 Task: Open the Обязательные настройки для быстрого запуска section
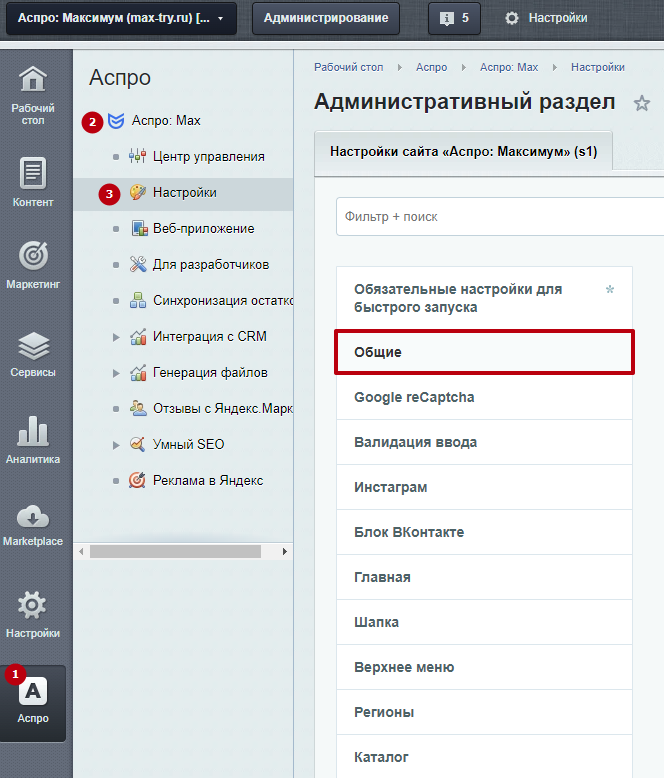pos(484,298)
